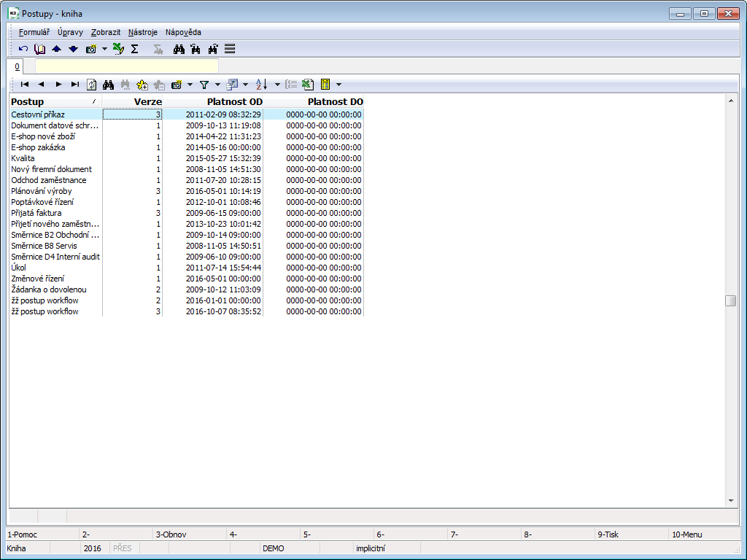747x560 pixels.
Task: Click the green Excel-with-pencil icon
Action: pos(118,49)
